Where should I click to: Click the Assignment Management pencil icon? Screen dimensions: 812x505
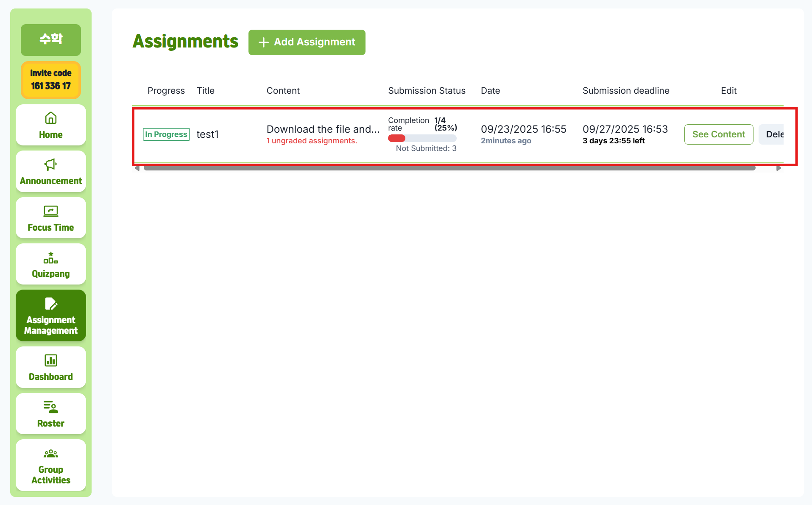click(51, 304)
